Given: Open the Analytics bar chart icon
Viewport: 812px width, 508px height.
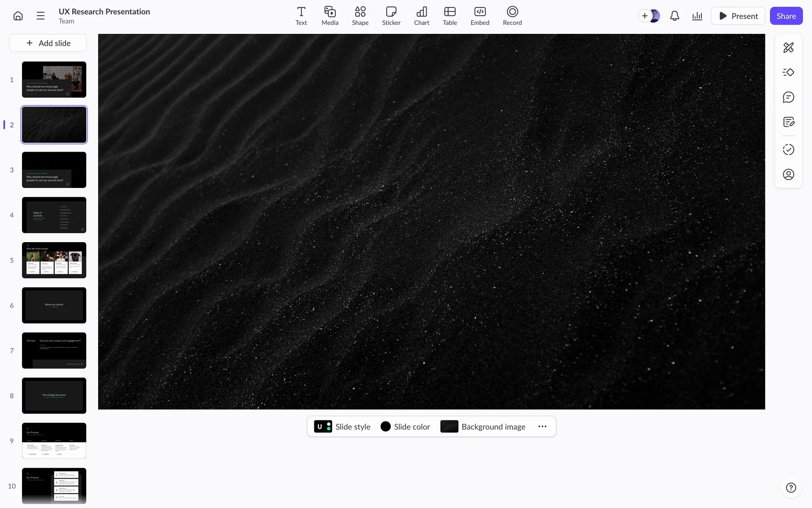Looking at the screenshot, I should [697, 16].
